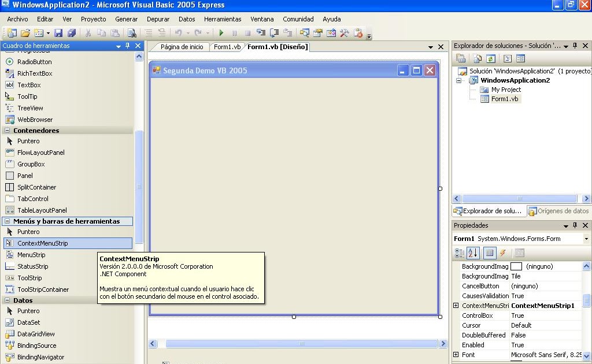The image size is (592, 364).
Task: Toggle auto-hide pin on Cuadro de herramientas
Action: coord(128,46)
